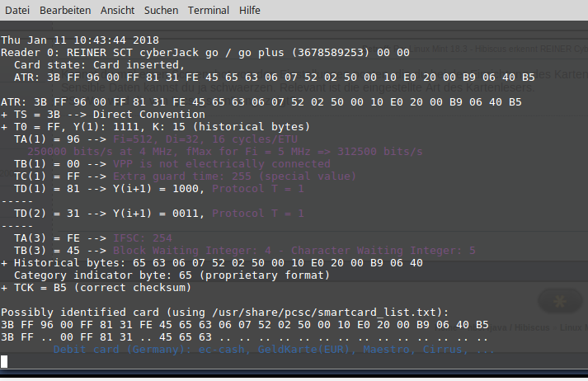Click the Reader 0 REINER SCT line
Viewport: 588px width, 381px height.
point(205,52)
